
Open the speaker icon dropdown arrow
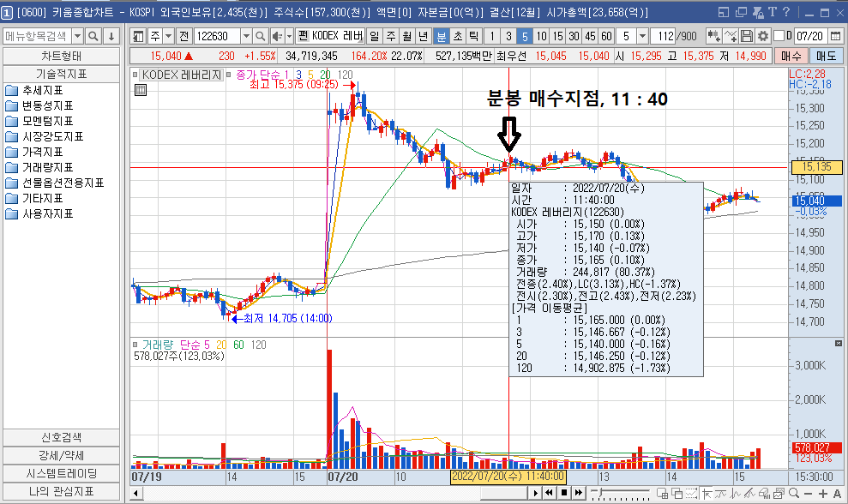coord(289,36)
